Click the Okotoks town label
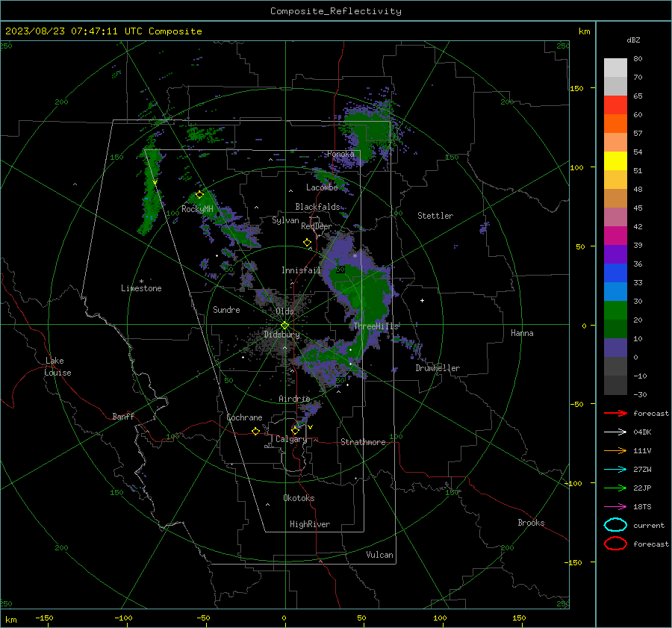The height and width of the screenshot is (628, 672). [x=299, y=498]
